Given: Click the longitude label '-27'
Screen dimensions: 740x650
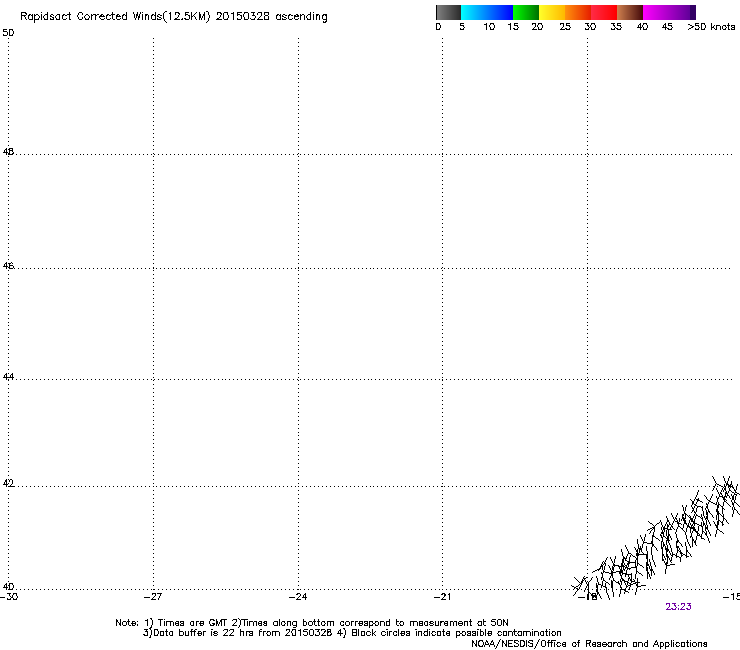Looking at the screenshot, I should [153, 597].
